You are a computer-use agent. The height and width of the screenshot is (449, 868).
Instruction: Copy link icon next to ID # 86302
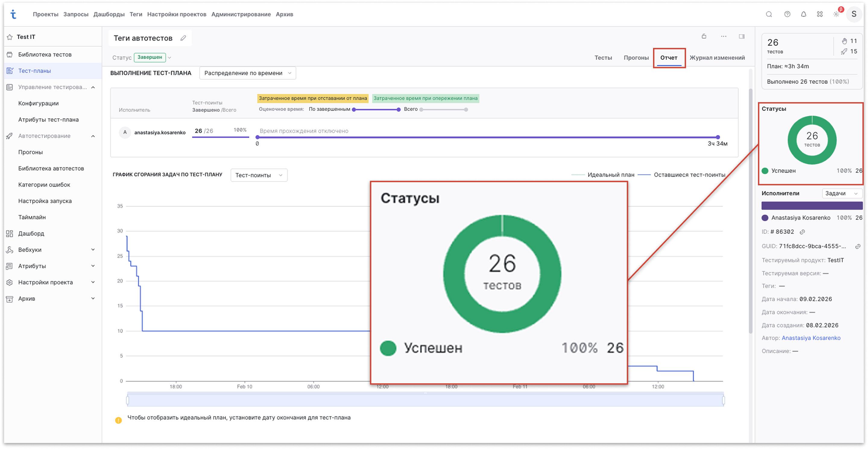pos(803,231)
